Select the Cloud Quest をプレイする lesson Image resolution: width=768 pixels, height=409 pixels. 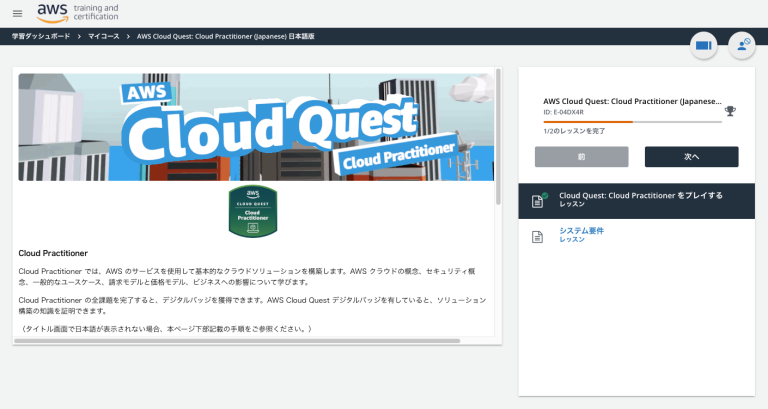coord(637,201)
